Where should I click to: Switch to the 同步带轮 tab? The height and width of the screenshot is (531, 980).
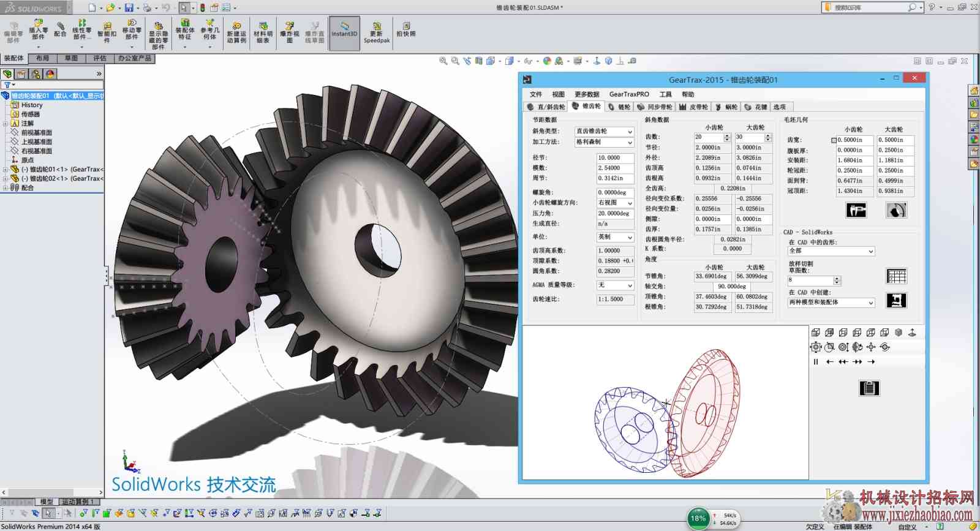coord(655,107)
